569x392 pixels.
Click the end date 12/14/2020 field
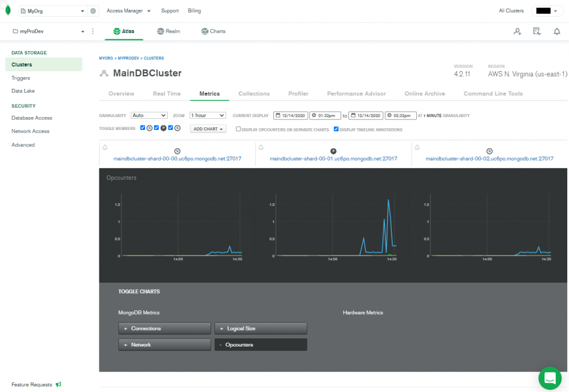[x=366, y=115]
